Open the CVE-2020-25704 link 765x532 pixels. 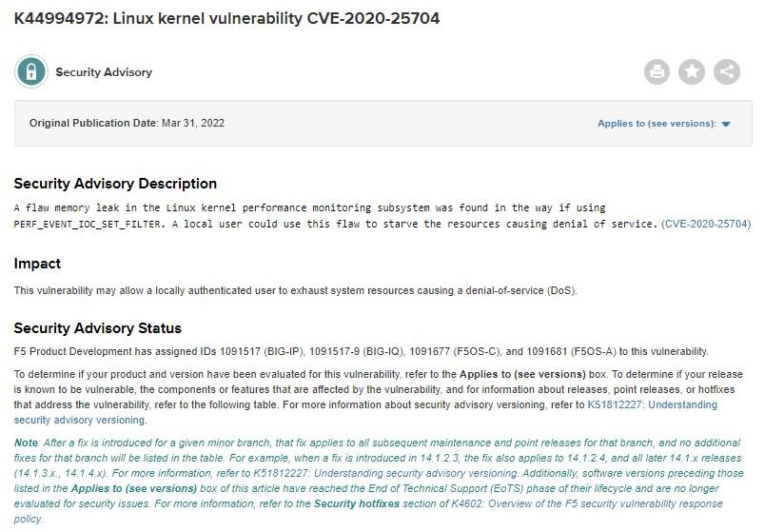pos(706,224)
